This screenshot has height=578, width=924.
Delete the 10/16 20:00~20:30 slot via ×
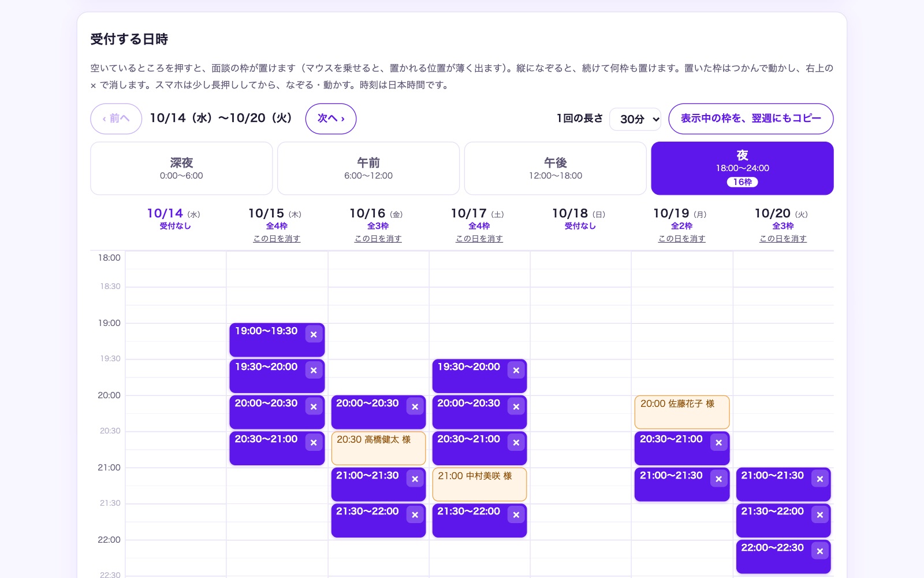tap(415, 406)
